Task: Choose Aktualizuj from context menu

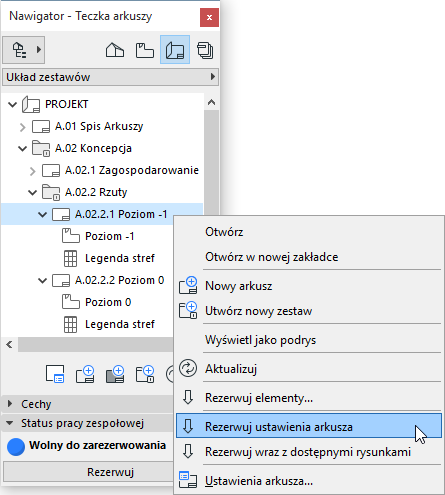Action: click(231, 369)
